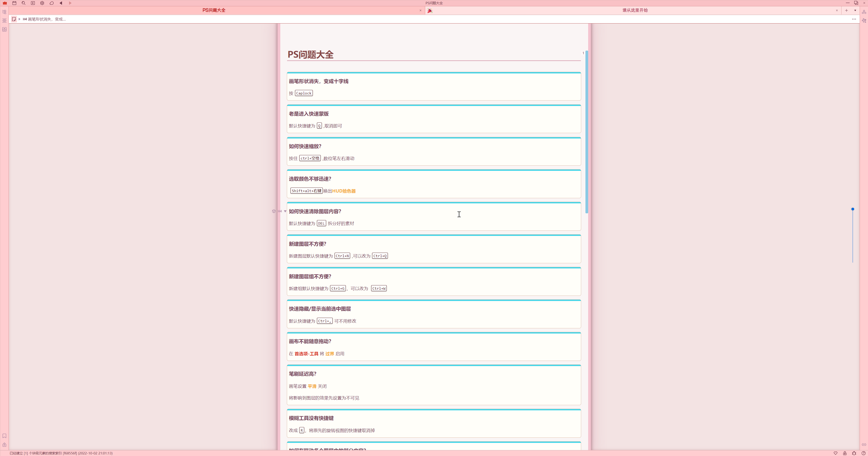Start cloud sync using the cloud icon

[x=52, y=3]
